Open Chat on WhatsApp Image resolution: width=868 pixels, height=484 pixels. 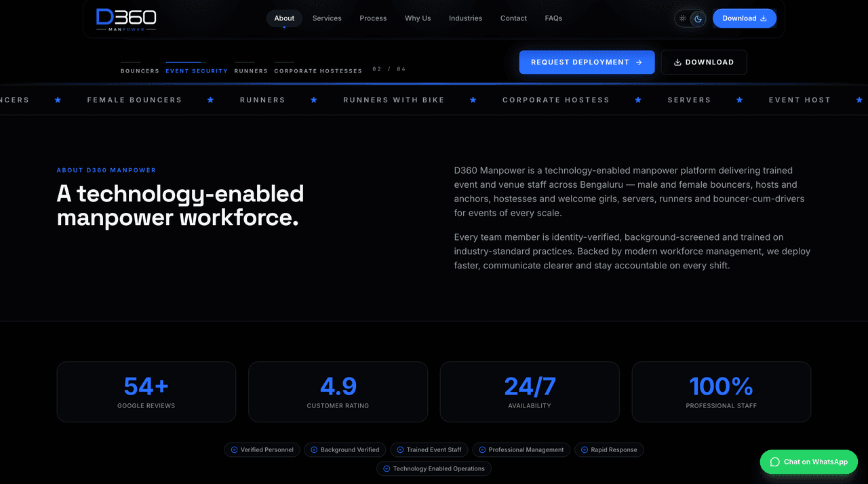click(809, 462)
